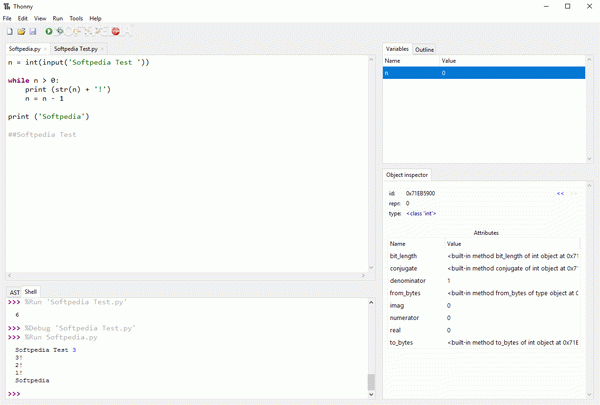600x405 pixels.
Task: Click the Shell scrollbar thumb
Action: tap(371, 382)
